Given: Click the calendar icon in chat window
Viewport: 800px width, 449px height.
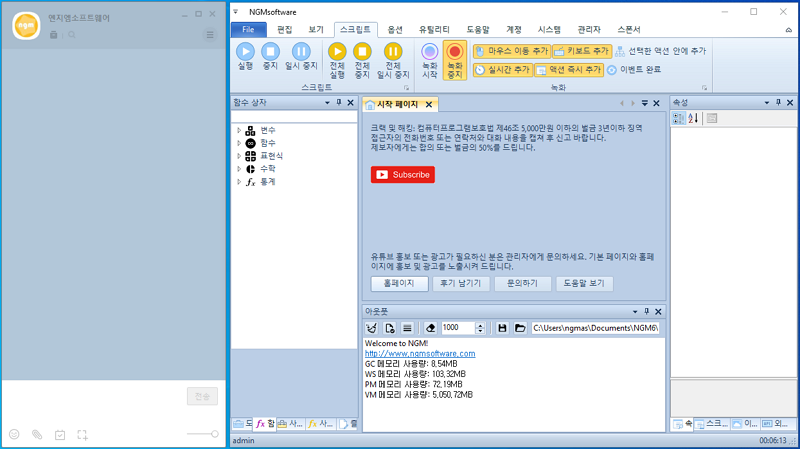Looking at the screenshot, I should [60, 435].
